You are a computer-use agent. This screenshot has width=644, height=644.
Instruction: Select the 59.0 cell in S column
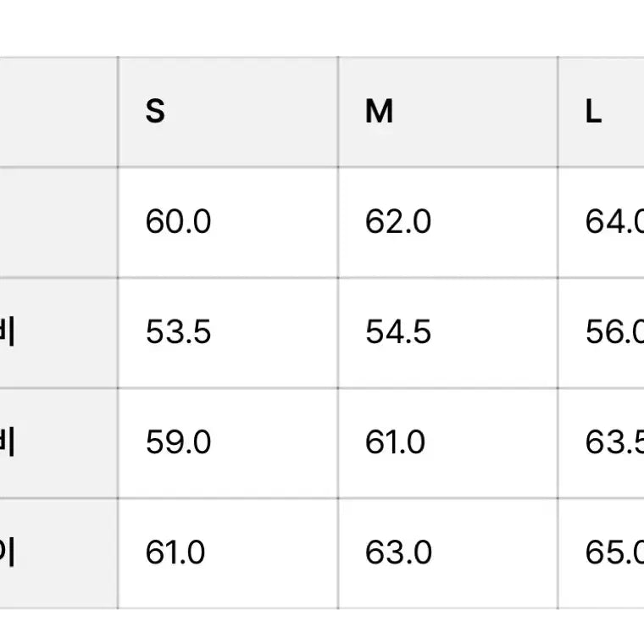(228, 442)
